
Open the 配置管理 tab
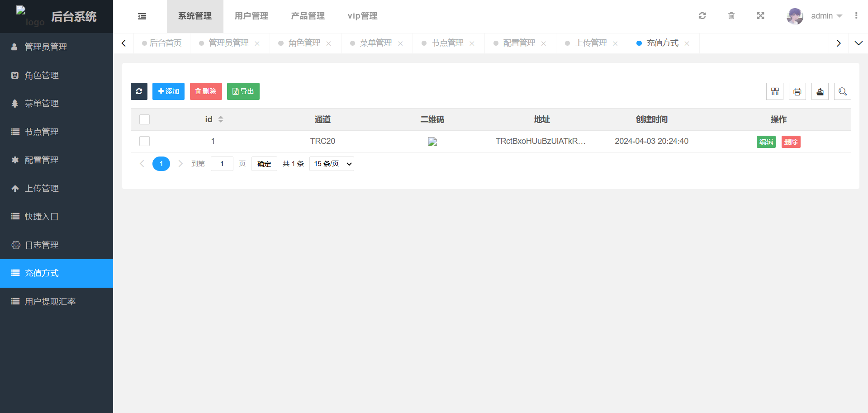[x=519, y=43]
